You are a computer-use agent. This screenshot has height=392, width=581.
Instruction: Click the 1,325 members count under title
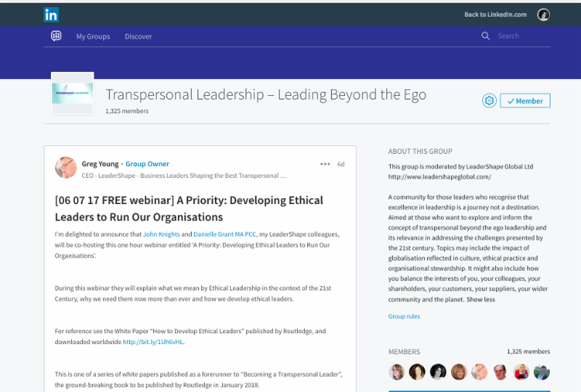(126, 111)
